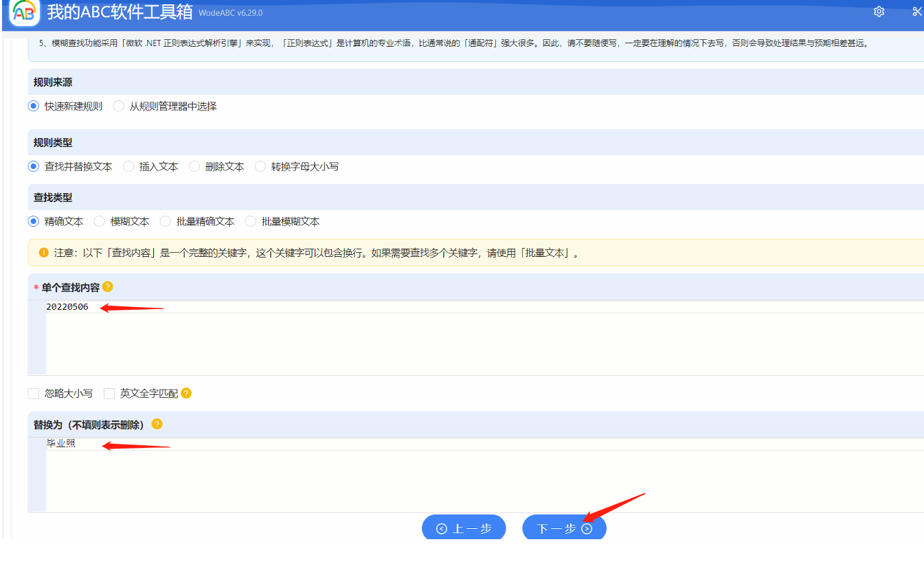
Task: Choose 转换字母大小写 rule type
Action: pos(260,167)
